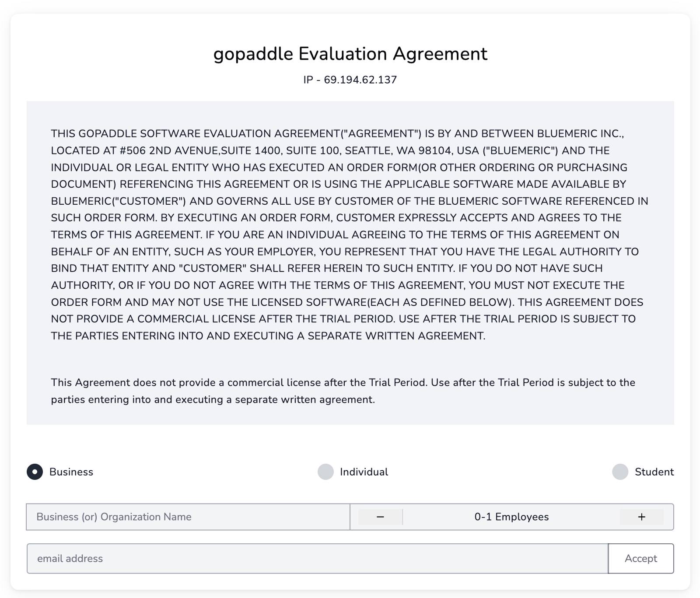
Task: Click the Student label text
Action: tap(655, 472)
